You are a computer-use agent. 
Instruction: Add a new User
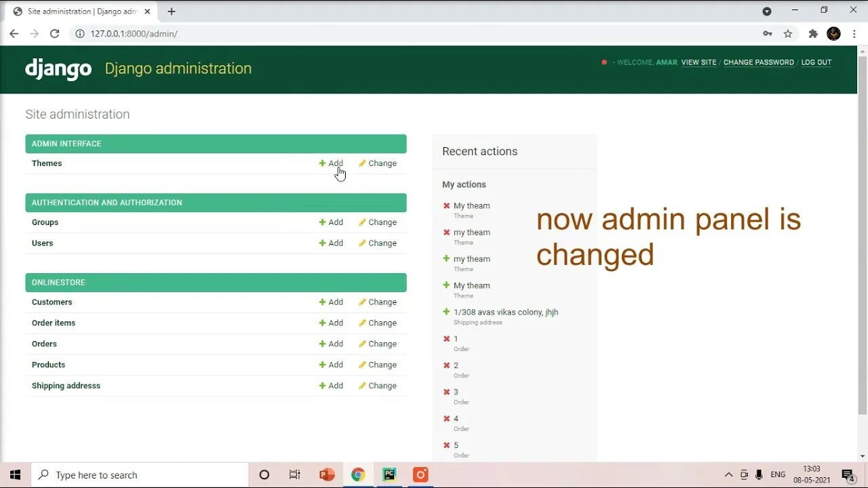[x=331, y=243]
